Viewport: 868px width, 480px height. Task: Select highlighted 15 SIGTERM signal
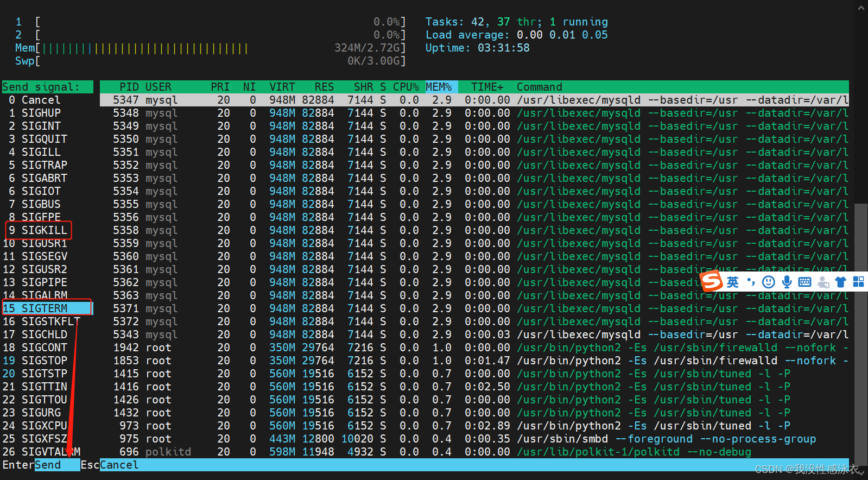(x=48, y=308)
